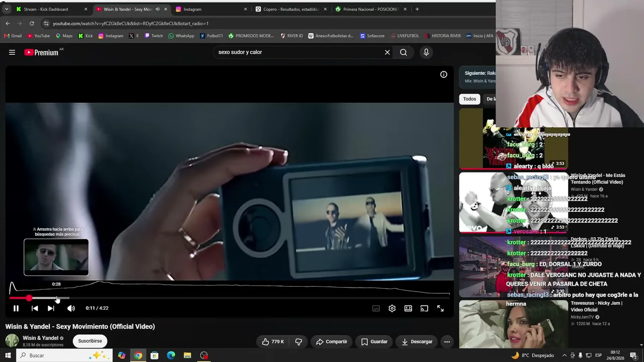Switch to theater mode

pyautogui.click(x=408, y=308)
